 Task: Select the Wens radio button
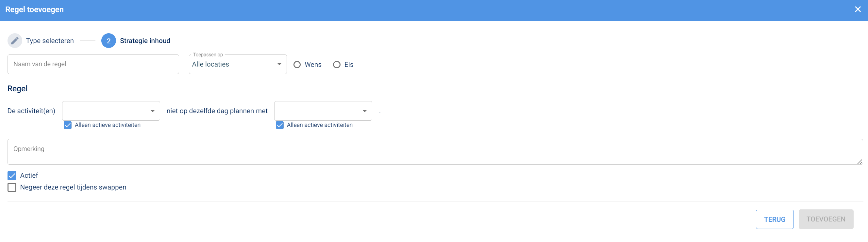pyautogui.click(x=297, y=65)
